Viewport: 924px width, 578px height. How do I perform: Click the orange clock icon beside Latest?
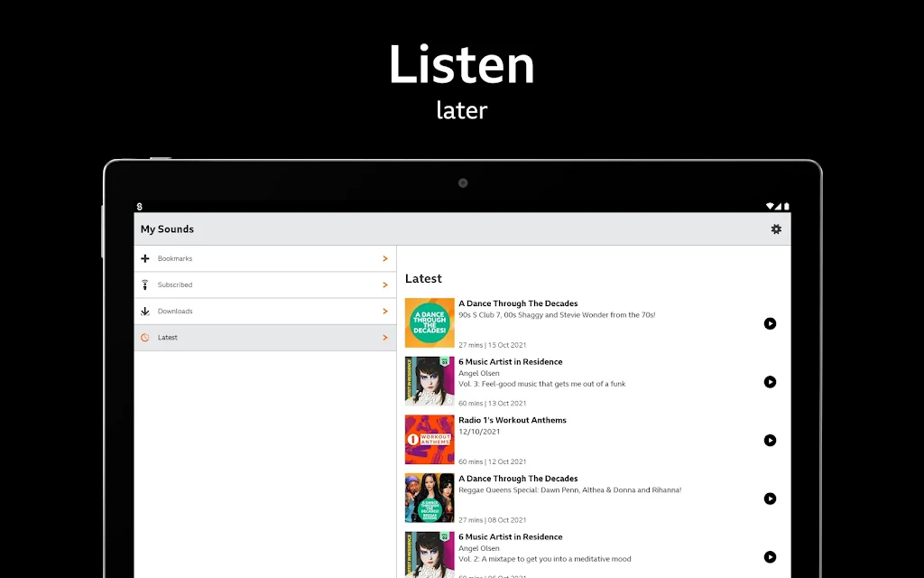coord(145,338)
